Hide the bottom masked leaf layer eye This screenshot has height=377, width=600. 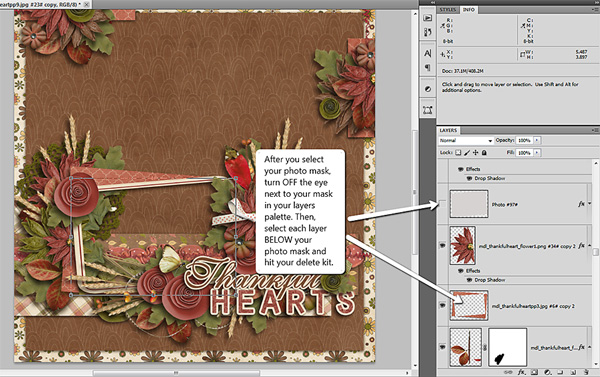(442, 347)
